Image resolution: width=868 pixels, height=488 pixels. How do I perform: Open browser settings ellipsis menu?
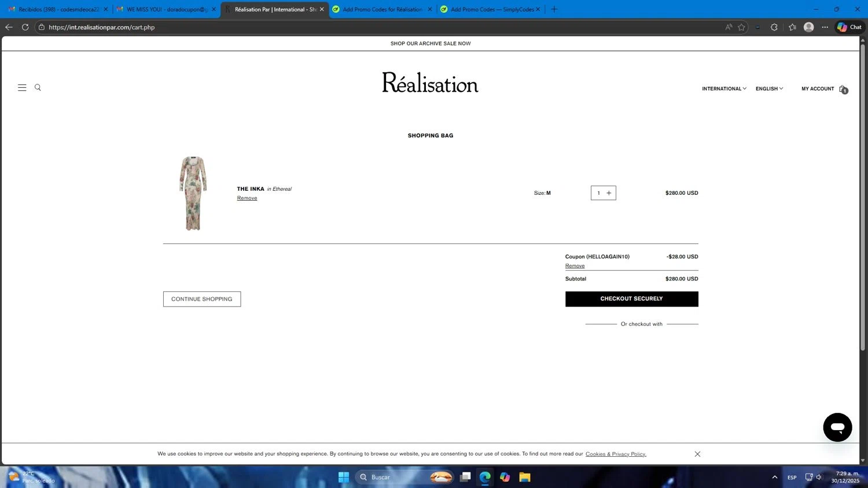pos(825,27)
